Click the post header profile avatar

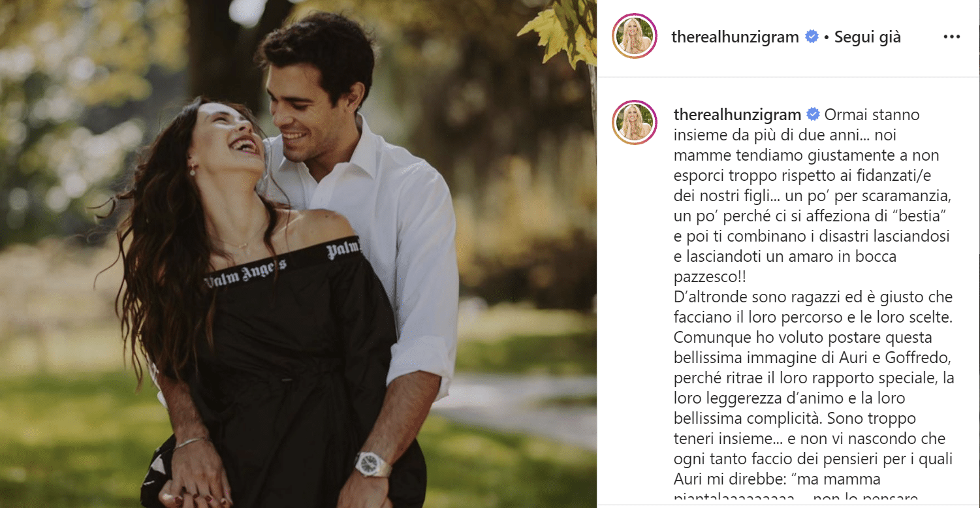635,36
